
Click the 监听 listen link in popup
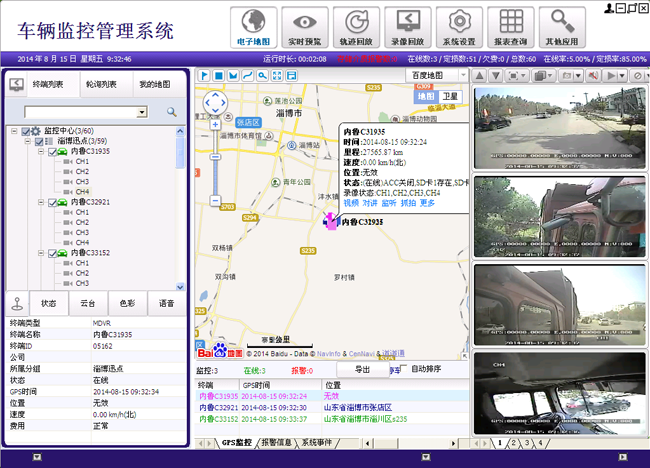(x=389, y=203)
